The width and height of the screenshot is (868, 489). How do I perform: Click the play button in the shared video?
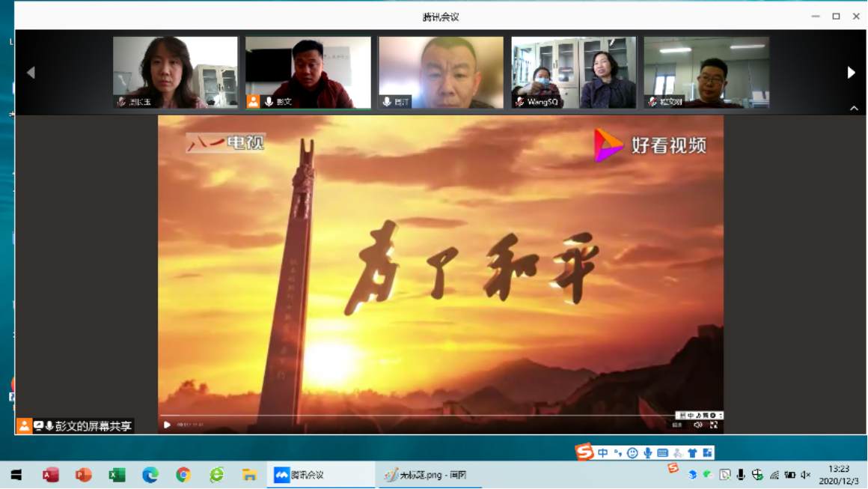(x=167, y=425)
